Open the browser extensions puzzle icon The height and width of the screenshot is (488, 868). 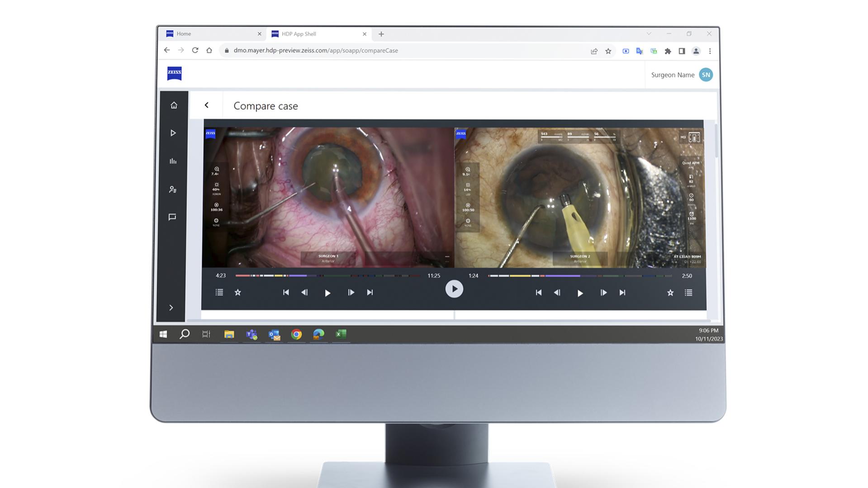[668, 51]
